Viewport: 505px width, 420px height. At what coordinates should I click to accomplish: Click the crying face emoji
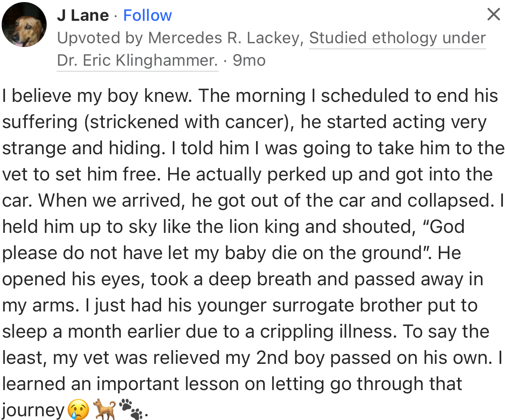click(x=77, y=410)
